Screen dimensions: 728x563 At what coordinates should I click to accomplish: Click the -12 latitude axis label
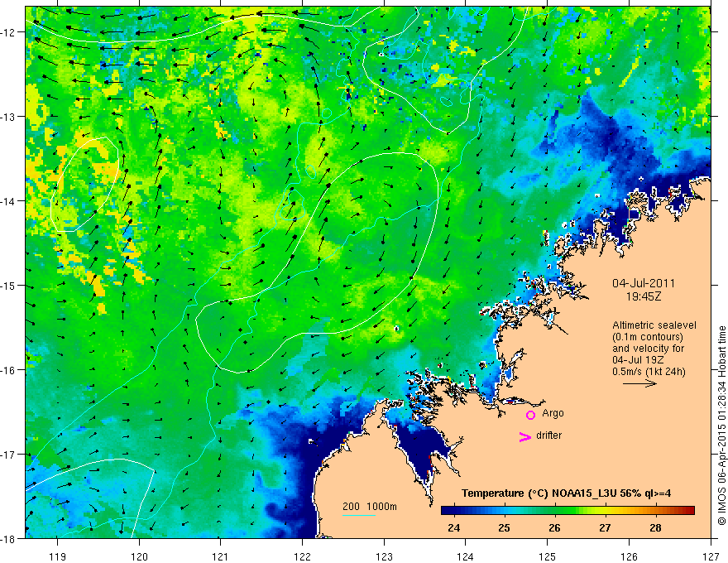click(9, 32)
